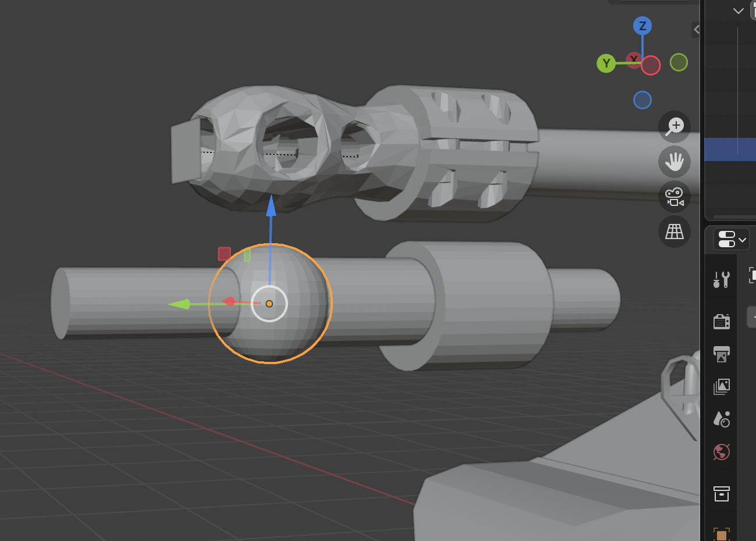The width and height of the screenshot is (756, 541).
Task: Click the red X move-gizmo arrow
Action: pyautogui.click(x=229, y=302)
